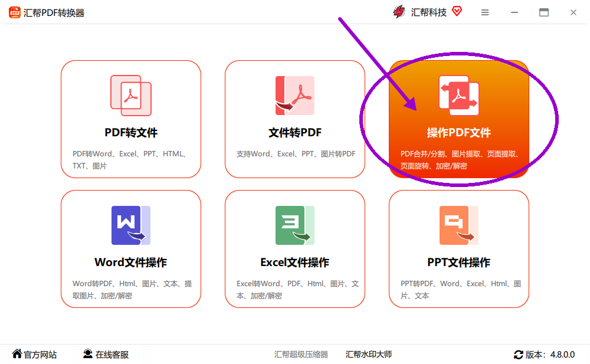Screen dimensions: 590x364
Task: Select the orange PPT文件操作 icon
Action: (x=458, y=225)
